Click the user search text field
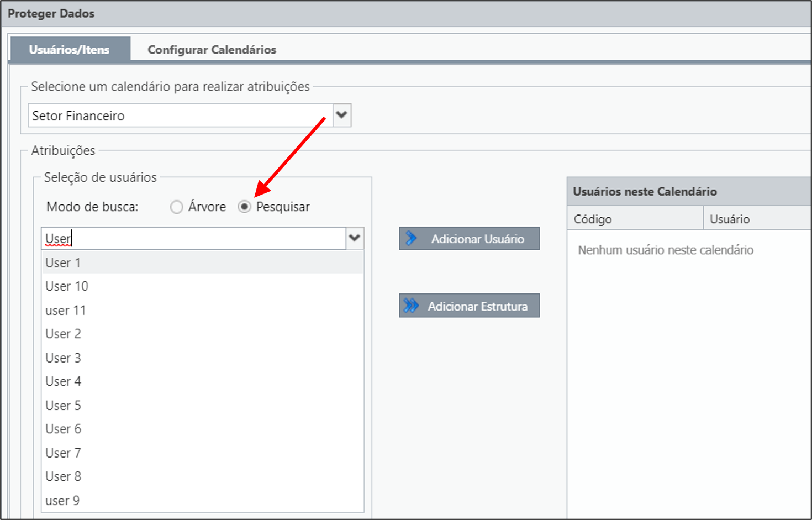 pos(194,238)
